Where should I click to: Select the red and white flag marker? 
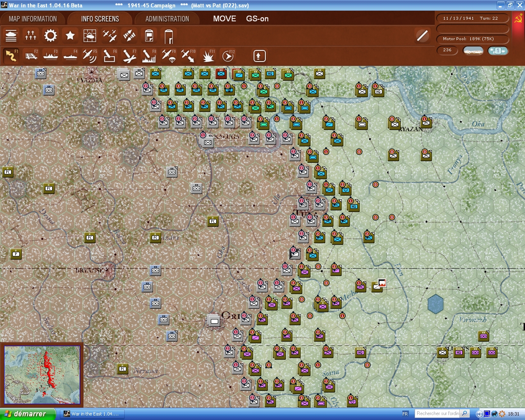coord(382,283)
